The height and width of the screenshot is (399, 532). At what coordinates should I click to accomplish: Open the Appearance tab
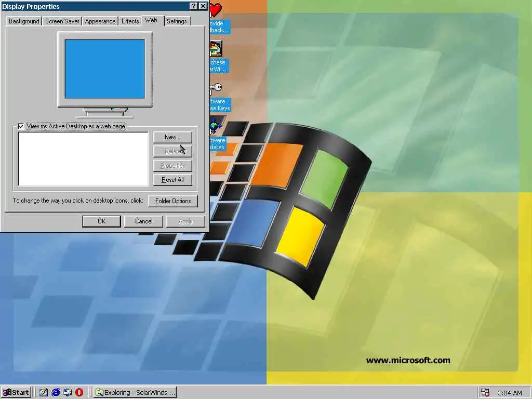pyautogui.click(x=100, y=21)
